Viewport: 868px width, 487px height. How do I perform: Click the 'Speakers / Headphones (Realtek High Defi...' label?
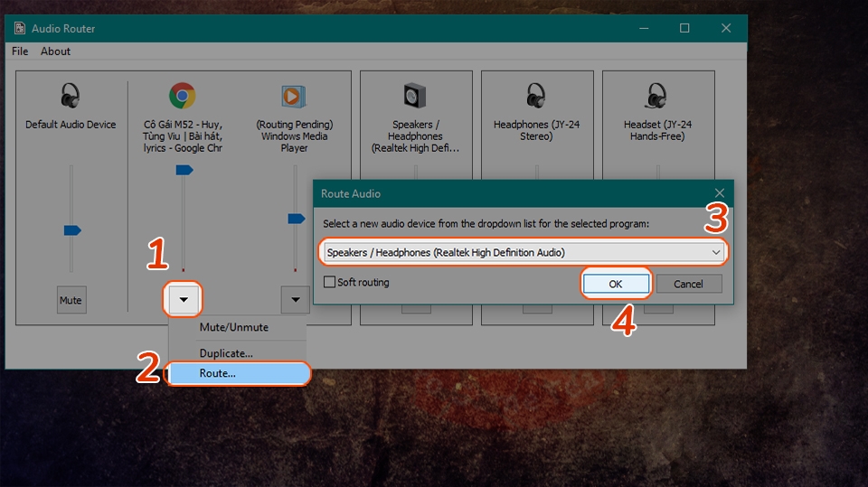click(415, 136)
